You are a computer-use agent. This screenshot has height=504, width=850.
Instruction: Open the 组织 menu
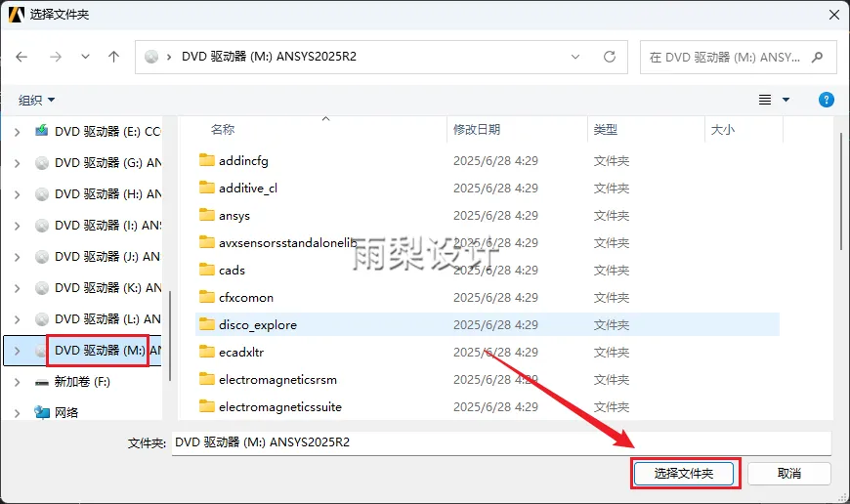(x=36, y=100)
